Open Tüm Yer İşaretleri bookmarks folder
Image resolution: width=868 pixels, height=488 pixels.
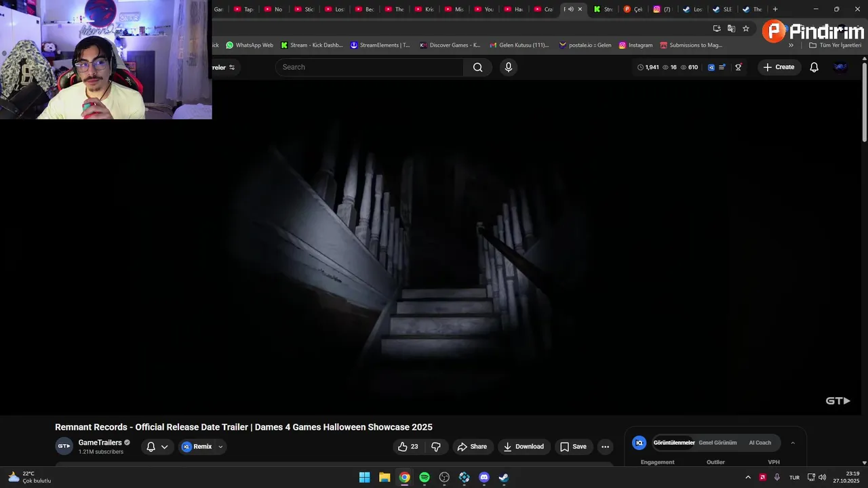[x=835, y=45]
